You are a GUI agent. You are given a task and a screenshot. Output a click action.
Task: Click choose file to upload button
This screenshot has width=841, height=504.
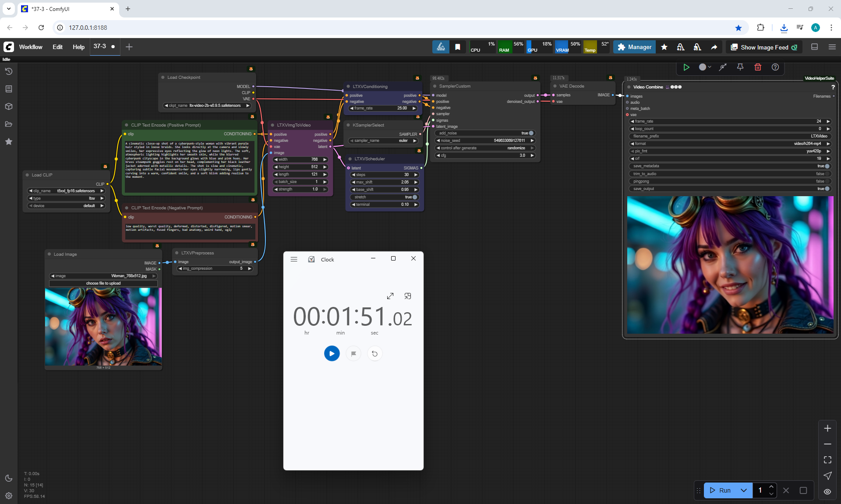(103, 283)
